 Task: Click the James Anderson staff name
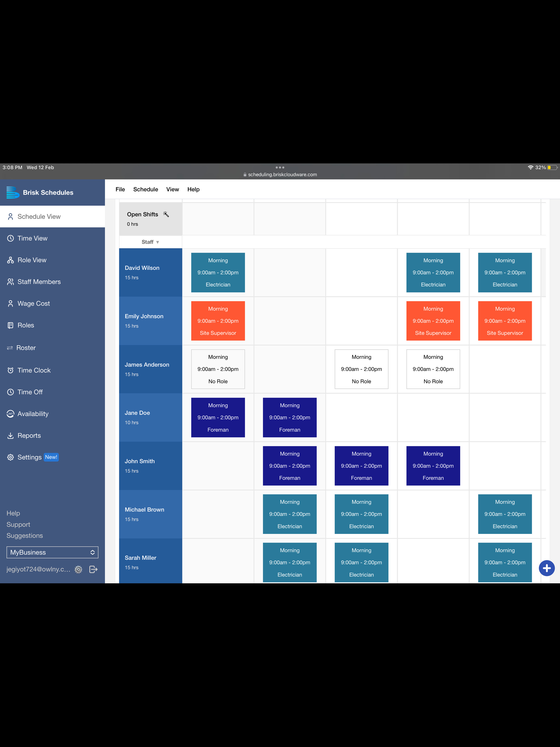(147, 365)
